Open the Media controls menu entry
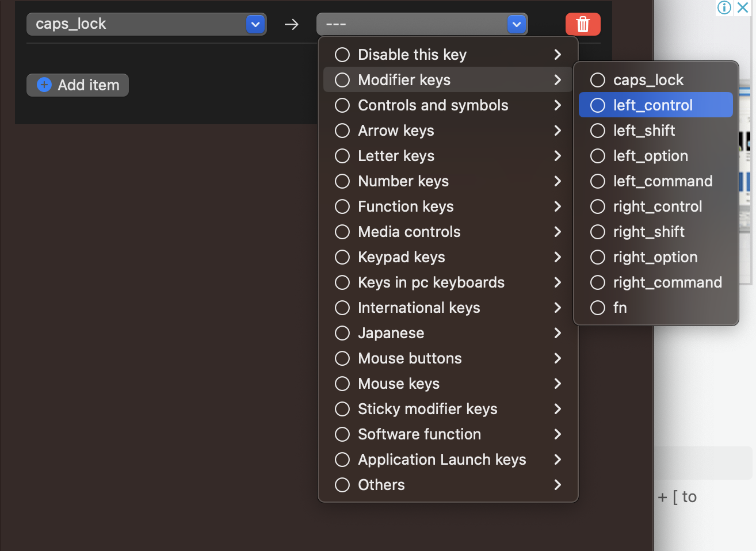Image resolution: width=756 pixels, height=551 pixels. pyautogui.click(x=409, y=232)
